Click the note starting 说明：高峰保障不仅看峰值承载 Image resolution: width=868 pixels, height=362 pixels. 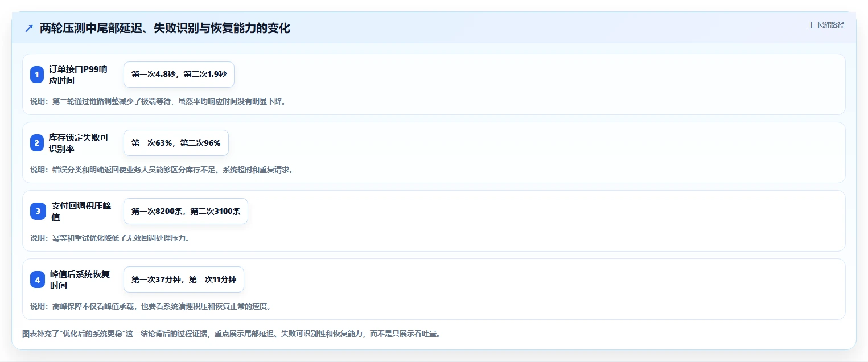click(150, 307)
